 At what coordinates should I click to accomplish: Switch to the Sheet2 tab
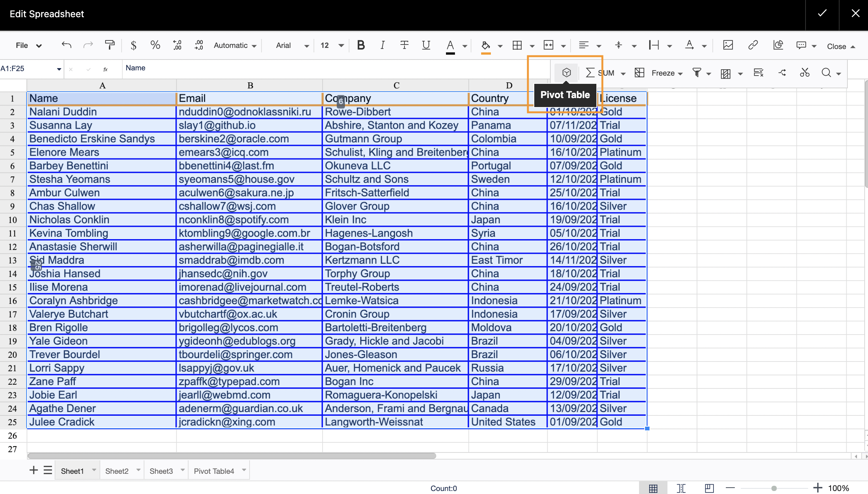tap(116, 470)
